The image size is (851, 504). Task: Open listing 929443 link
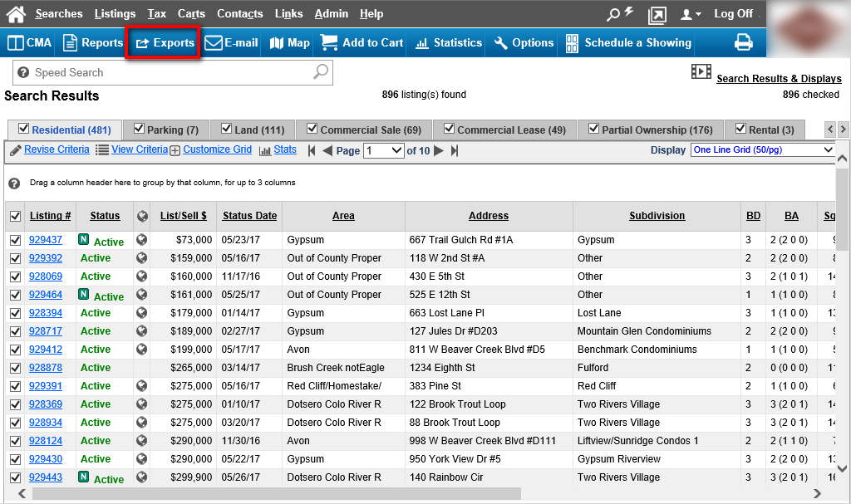[46, 477]
